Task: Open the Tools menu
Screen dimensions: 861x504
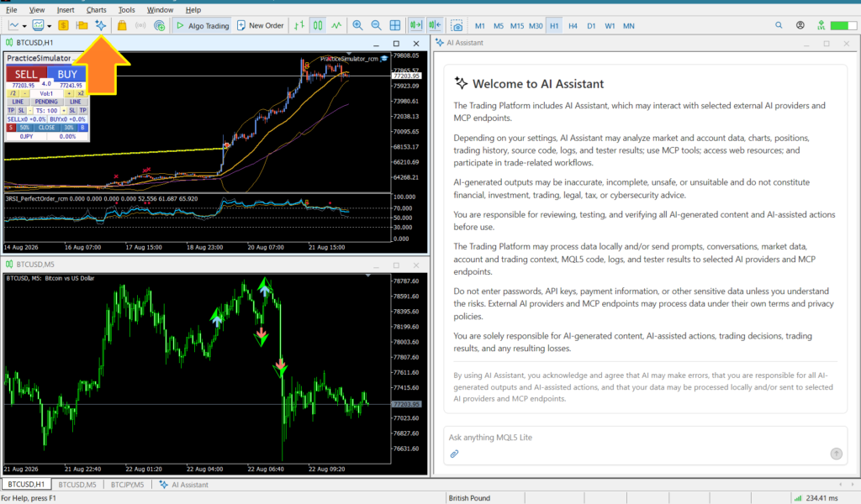Action: (x=126, y=10)
